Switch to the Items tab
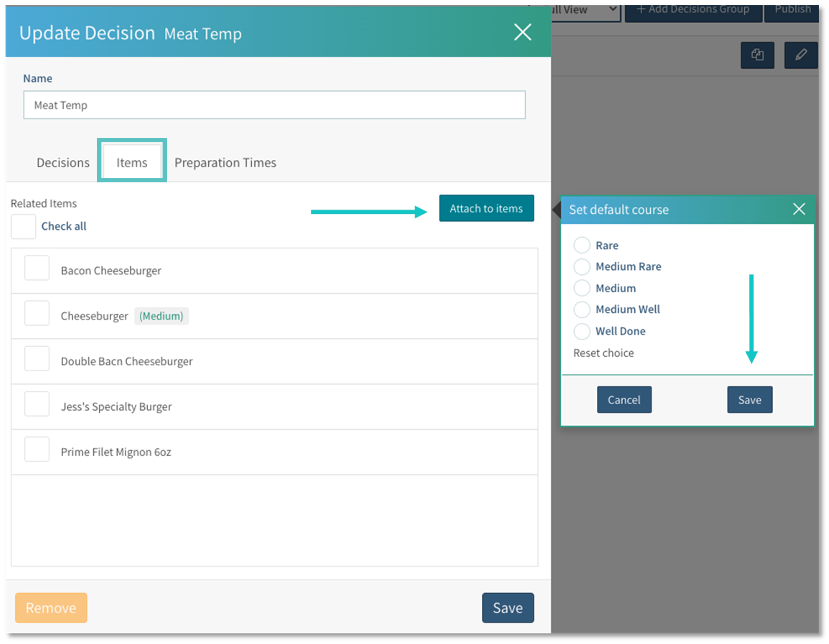 point(132,162)
